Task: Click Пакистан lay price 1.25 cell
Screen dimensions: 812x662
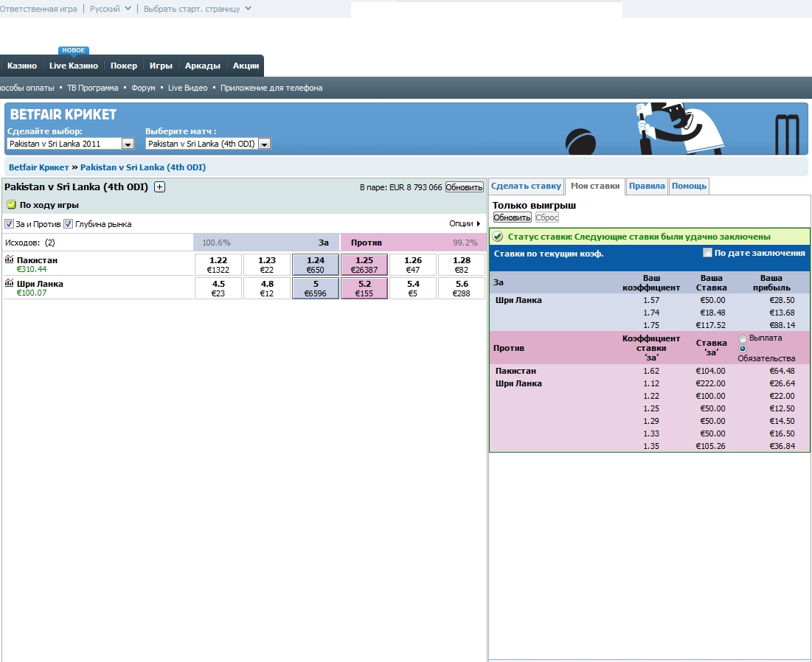Action: point(364,265)
